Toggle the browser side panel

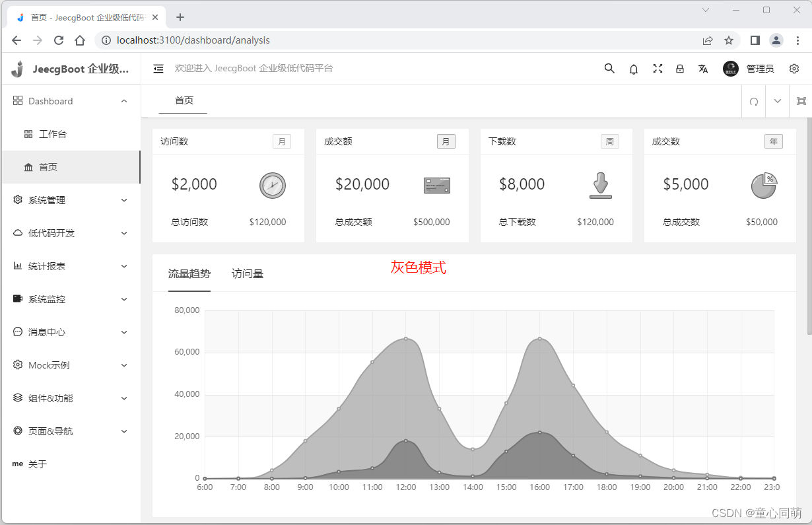[x=755, y=40]
